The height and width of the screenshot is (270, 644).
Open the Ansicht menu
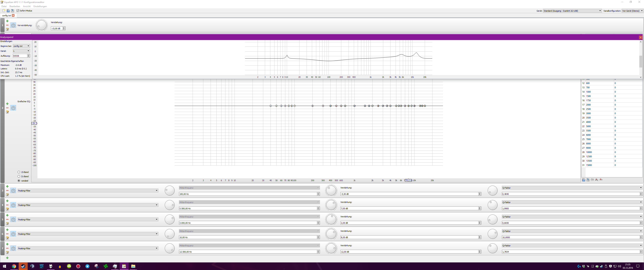click(x=27, y=6)
